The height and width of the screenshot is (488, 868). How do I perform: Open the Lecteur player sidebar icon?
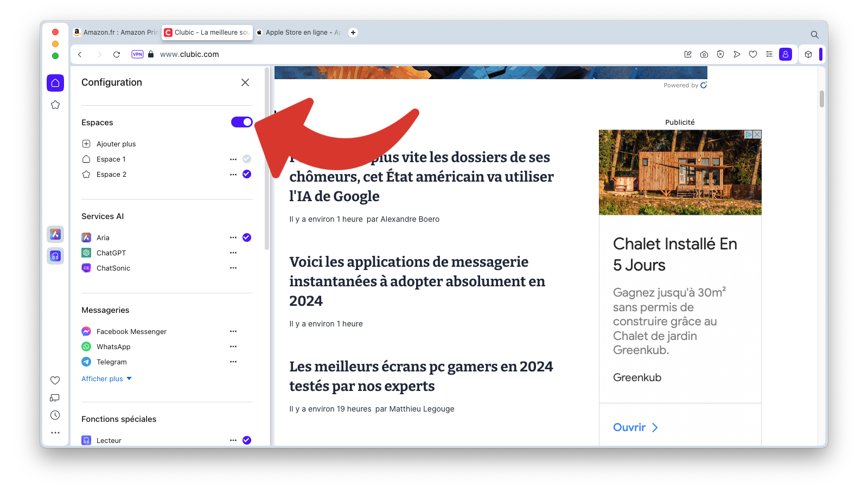click(55, 256)
